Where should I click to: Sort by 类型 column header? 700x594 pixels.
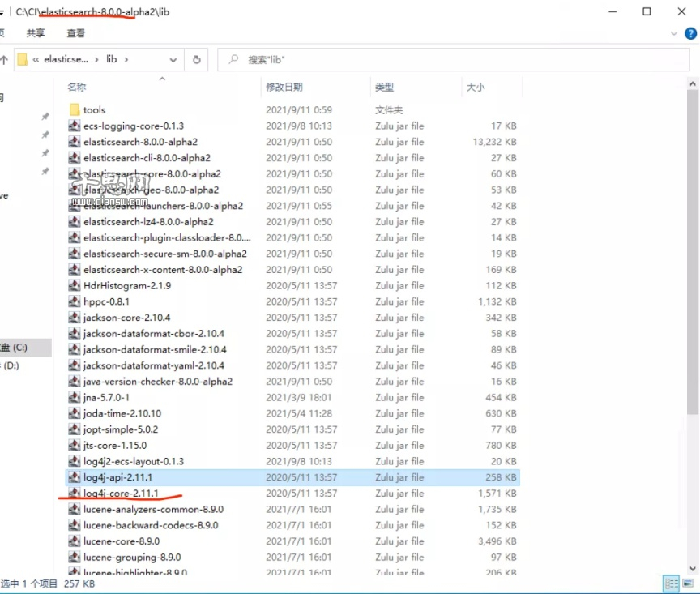384,87
